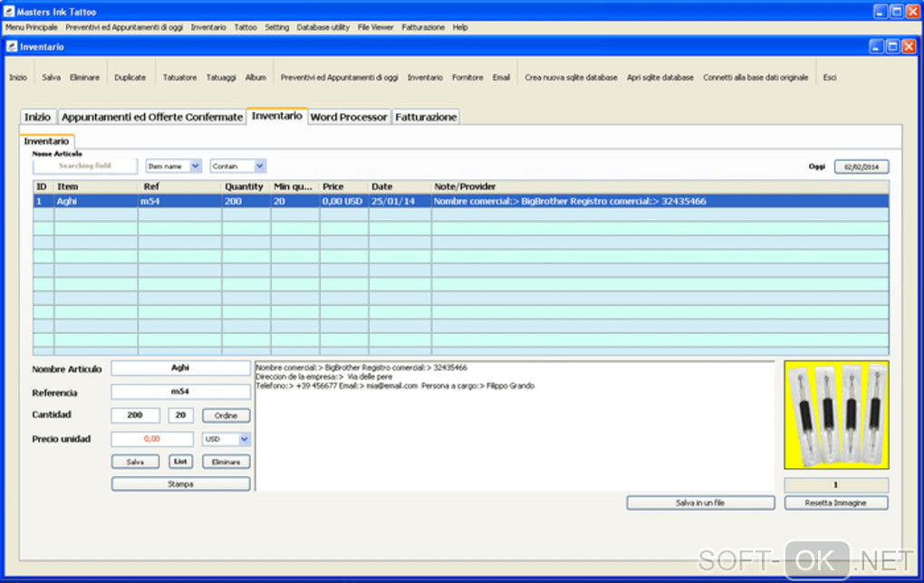Image resolution: width=924 pixels, height=583 pixels.
Task: Click Salva in the toolbar
Action: click(x=51, y=78)
